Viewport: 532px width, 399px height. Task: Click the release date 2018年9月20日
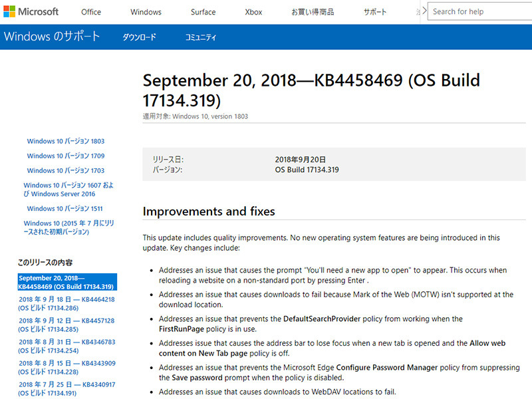tap(301, 160)
